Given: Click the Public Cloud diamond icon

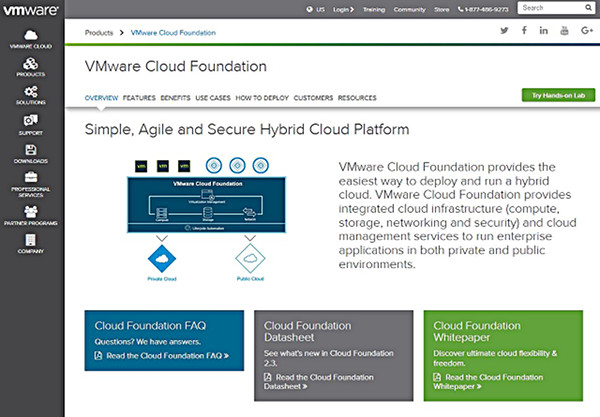Looking at the screenshot, I should (250, 259).
